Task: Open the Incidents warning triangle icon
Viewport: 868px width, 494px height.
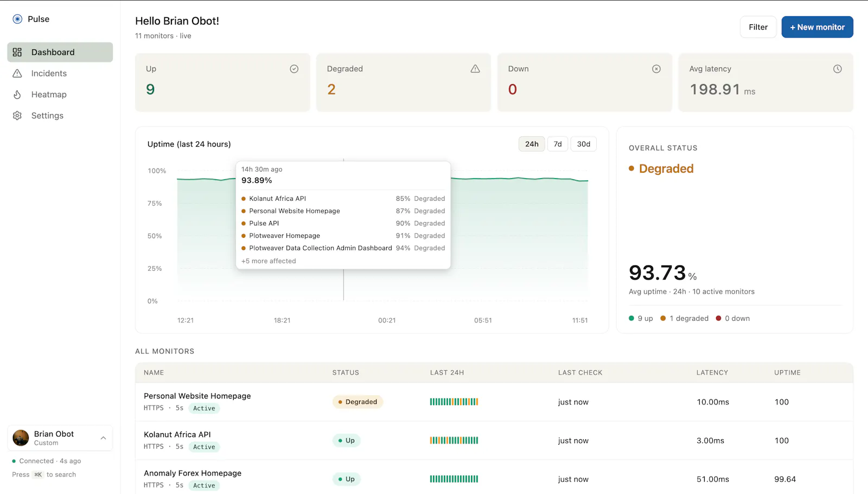Action: tap(17, 73)
